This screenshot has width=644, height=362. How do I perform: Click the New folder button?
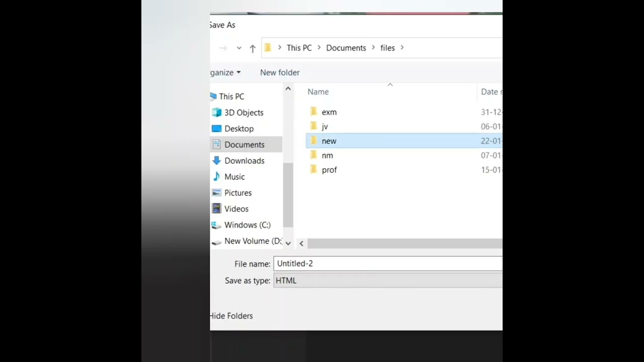[x=280, y=72]
